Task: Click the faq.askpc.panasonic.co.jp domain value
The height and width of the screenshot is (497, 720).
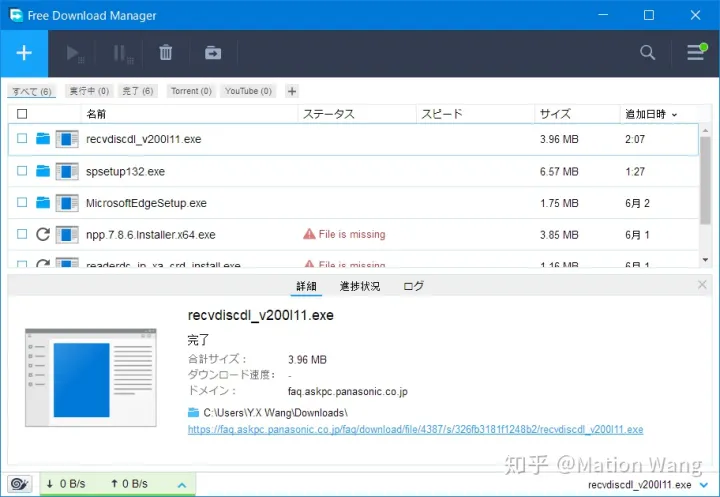Action: coord(348,391)
